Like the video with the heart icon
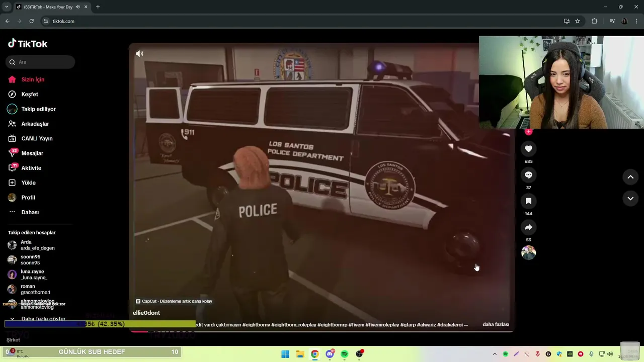 pos(528,149)
